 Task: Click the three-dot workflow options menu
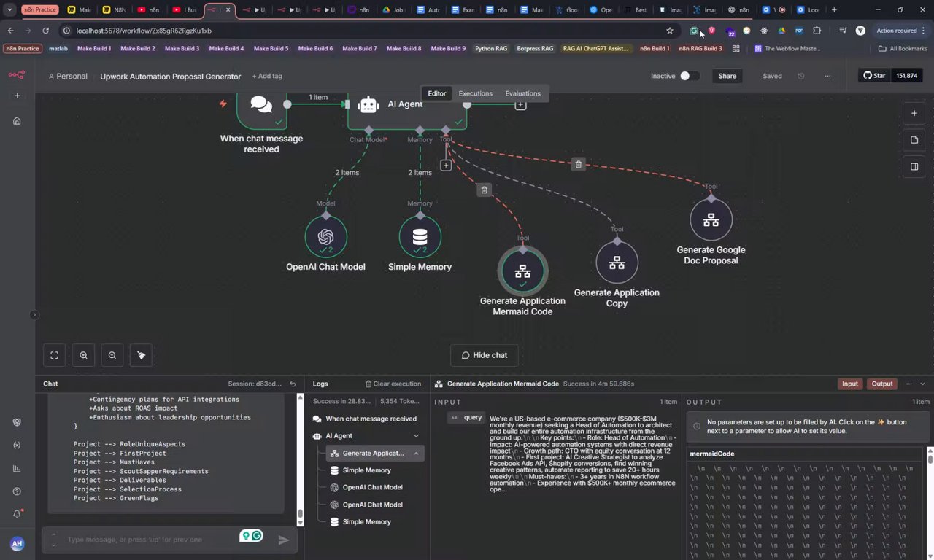click(827, 76)
